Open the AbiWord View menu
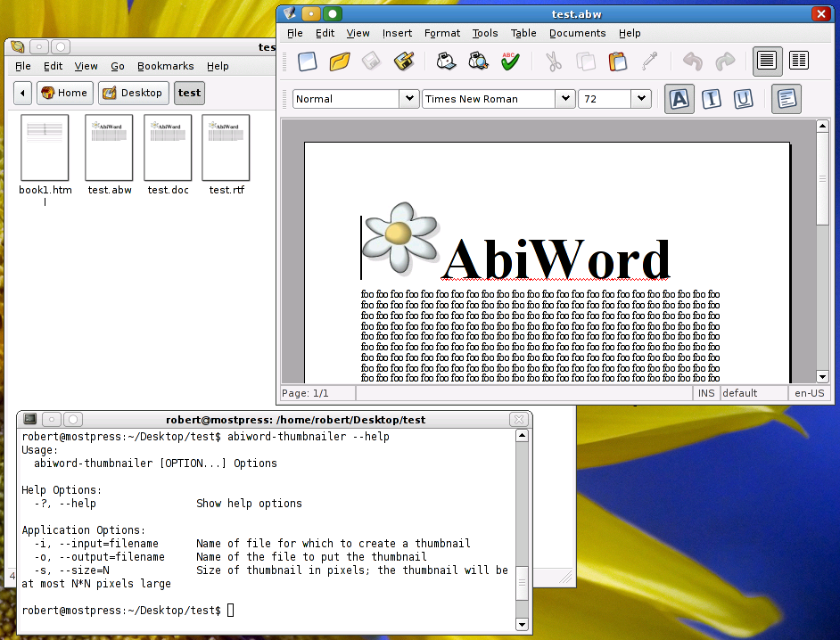840x640 pixels. pos(358,33)
